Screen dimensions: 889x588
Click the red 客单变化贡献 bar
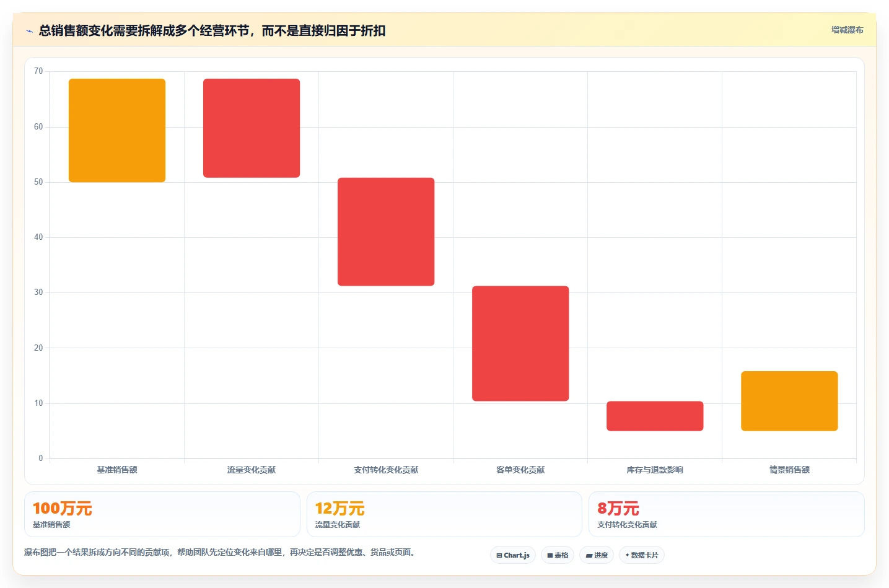[x=520, y=343]
